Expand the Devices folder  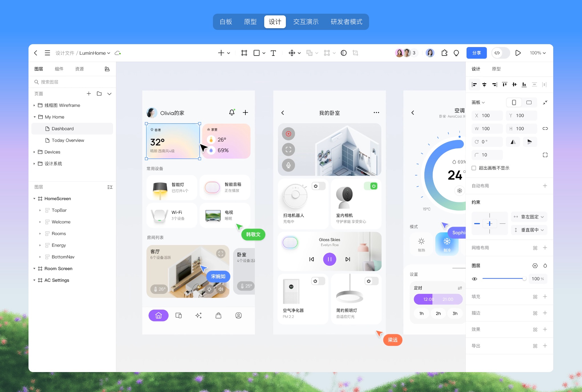pyautogui.click(x=34, y=152)
